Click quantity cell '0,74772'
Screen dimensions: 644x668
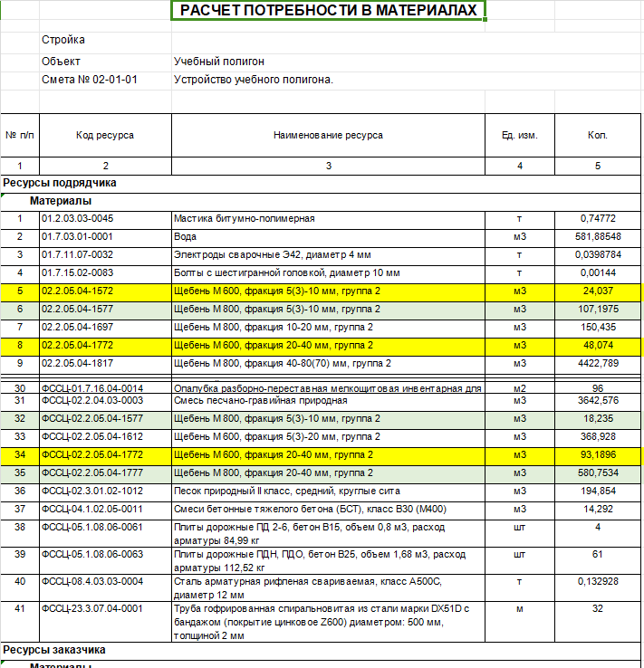[598, 219]
